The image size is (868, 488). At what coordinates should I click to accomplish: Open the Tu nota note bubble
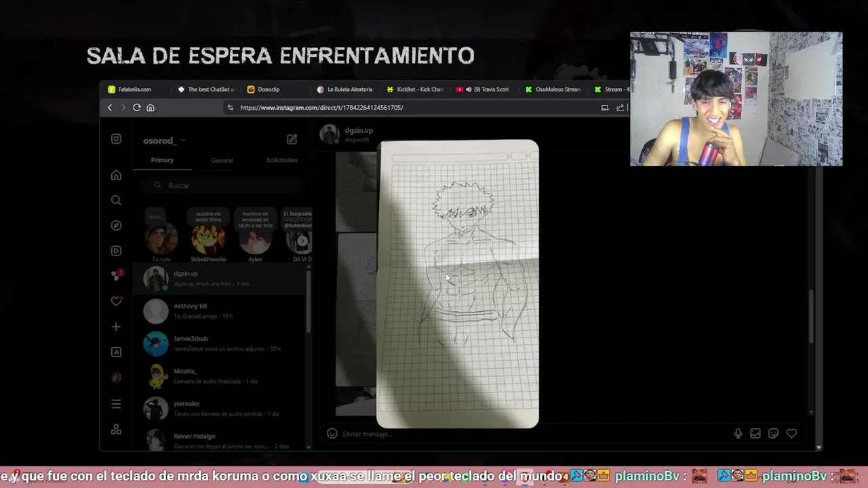click(161, 237)
